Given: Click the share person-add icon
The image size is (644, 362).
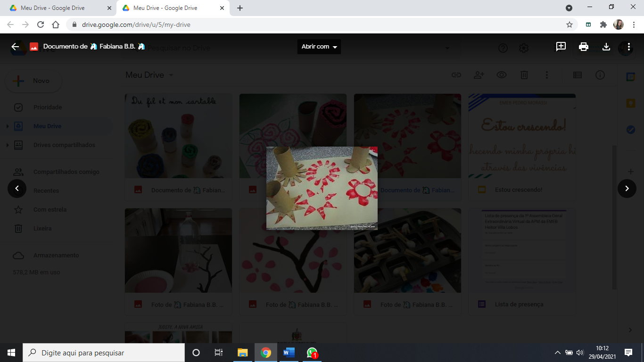Looking at the screenshot, I should point(479,75).
